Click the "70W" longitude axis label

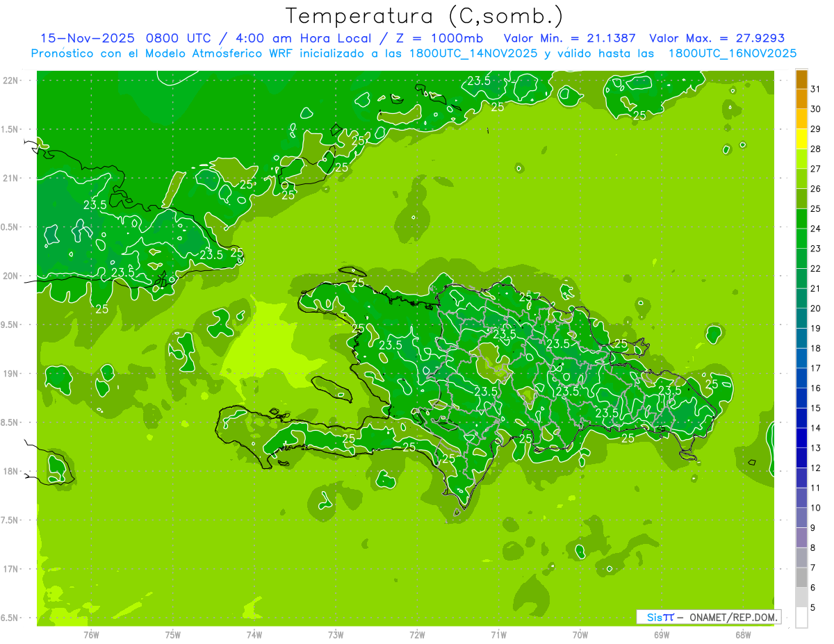580,634
